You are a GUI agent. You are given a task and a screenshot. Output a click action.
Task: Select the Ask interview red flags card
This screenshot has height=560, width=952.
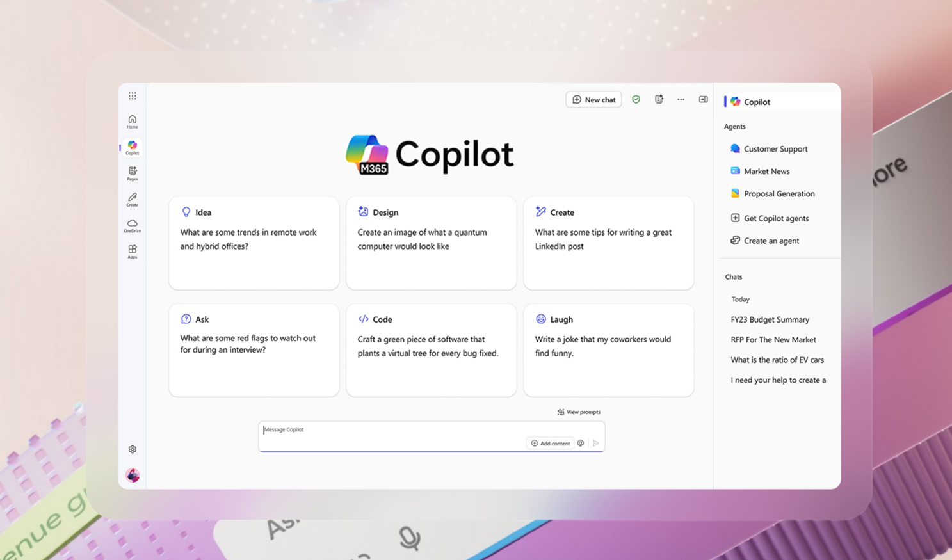(254, 350)
